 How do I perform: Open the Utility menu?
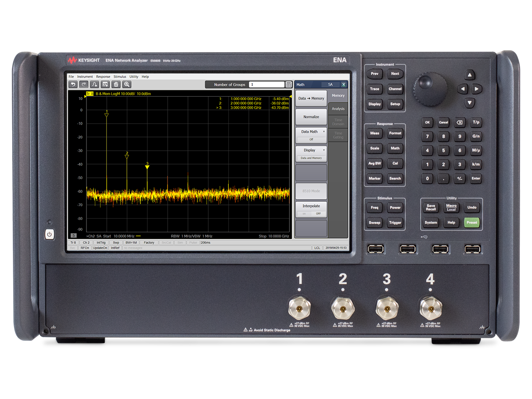click(x=134, y=77)
